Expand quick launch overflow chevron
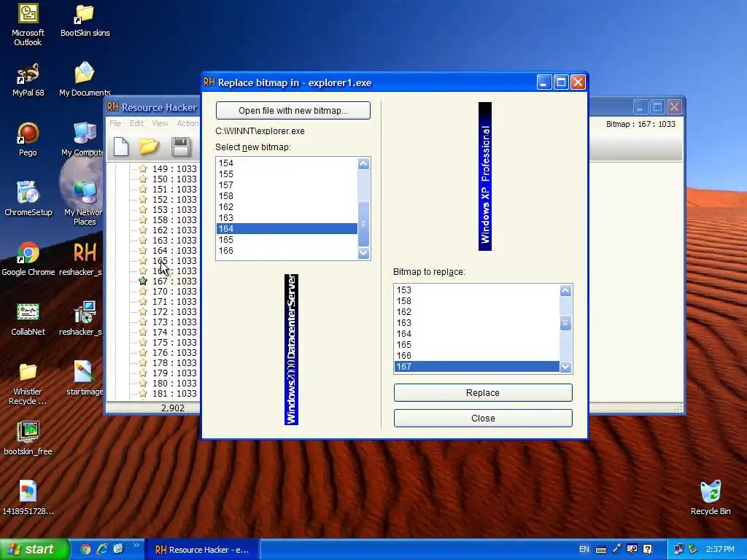Viewport: 747px width, 560px height. click(x=135, y=545)
